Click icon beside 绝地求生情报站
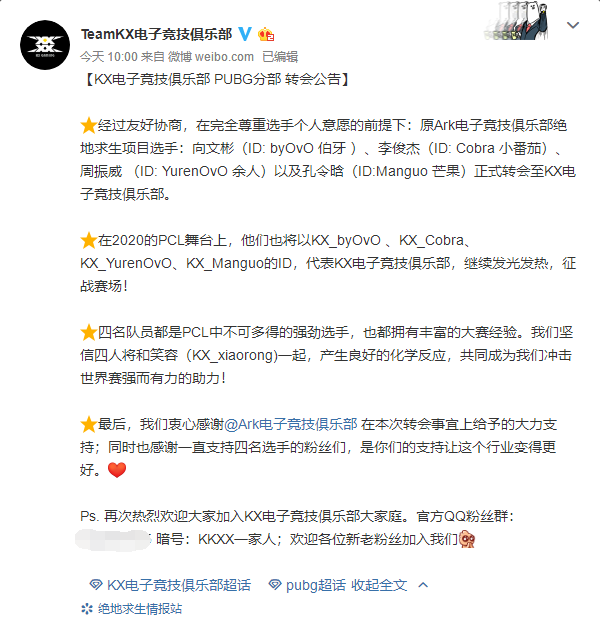The height and width of the screenshot is (625, 600). tap(87, 609)
